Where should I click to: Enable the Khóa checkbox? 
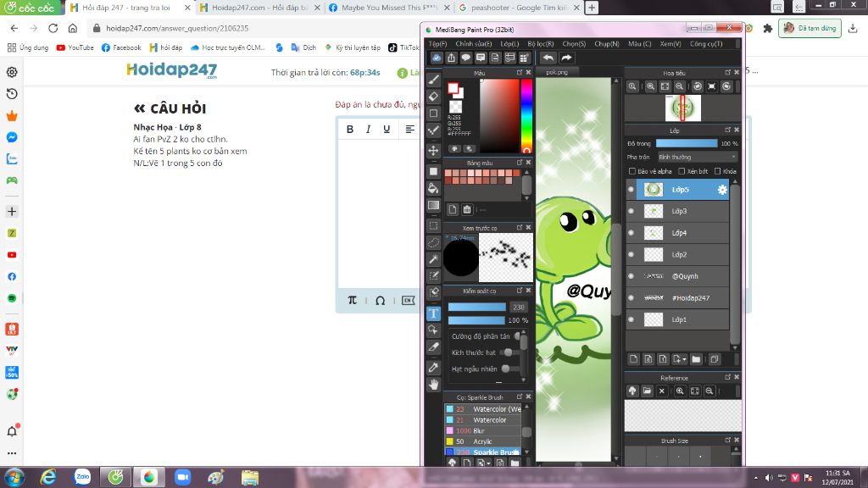[x=717, y=171]
